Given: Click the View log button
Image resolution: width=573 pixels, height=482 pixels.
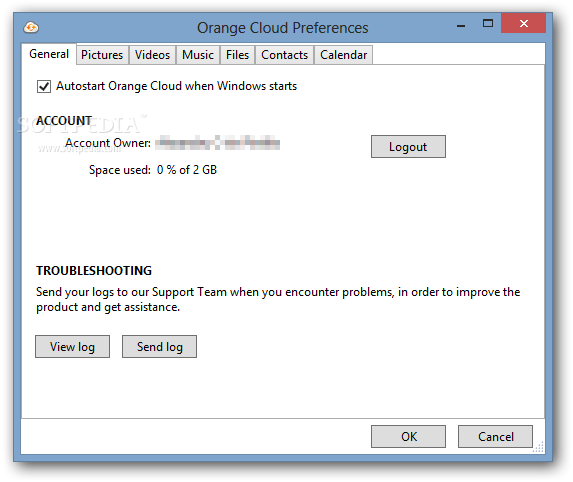Looking at the screenshot, I should (72, 346).
